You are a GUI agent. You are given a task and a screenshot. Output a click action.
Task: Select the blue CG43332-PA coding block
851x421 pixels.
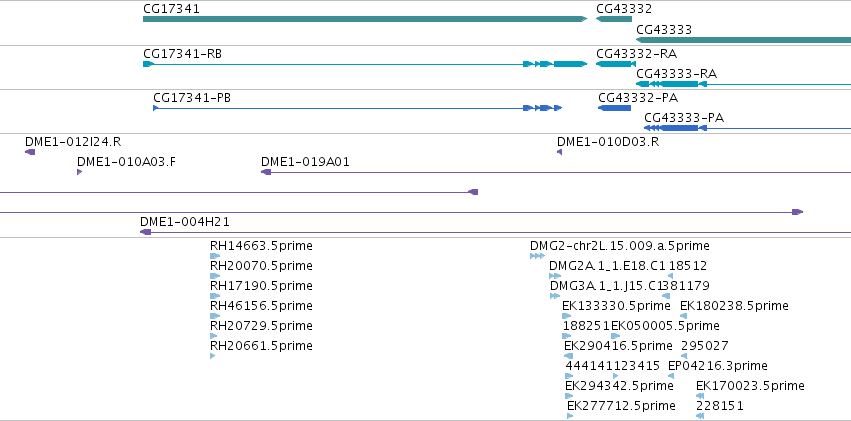pyautogui.click(x=614, y=108)
